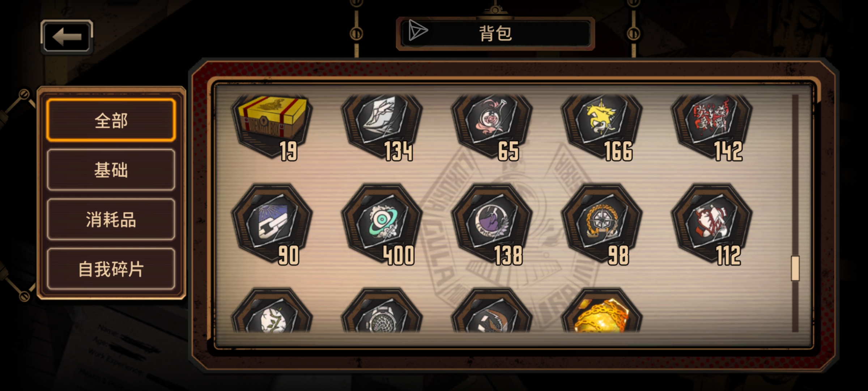The width and height of the screenshot is (868, 391).
Task: Open the yellow Identity Box item with count 19
Action: (x=272, y=127)
